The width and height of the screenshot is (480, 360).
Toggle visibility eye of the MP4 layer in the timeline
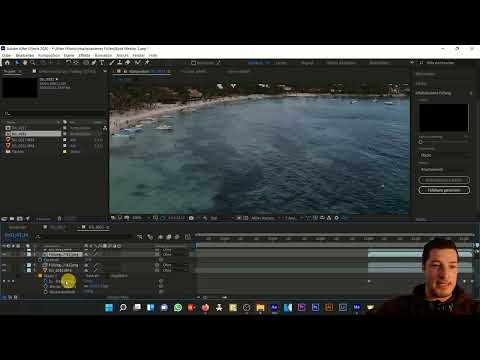click(x=4, y=270)
